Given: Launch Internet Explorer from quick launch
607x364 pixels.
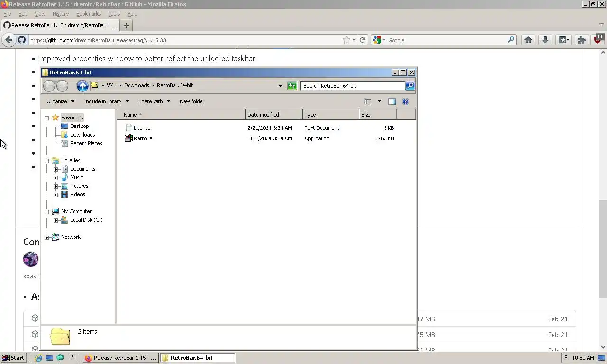Looking at the screenshot, I should (x=38, y=358).
